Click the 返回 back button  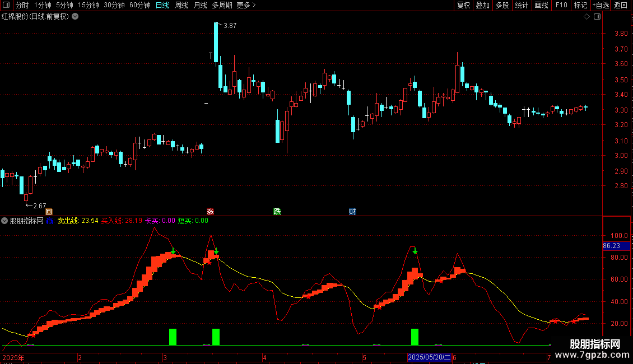pyautogui.click(x=621, y=5)
